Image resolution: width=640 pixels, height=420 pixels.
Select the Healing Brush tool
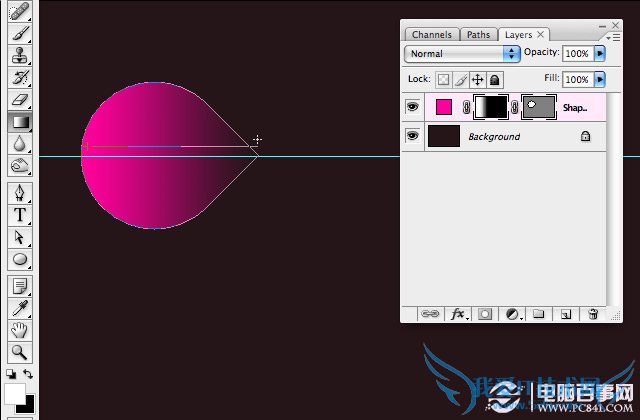[x=20, y=11]
